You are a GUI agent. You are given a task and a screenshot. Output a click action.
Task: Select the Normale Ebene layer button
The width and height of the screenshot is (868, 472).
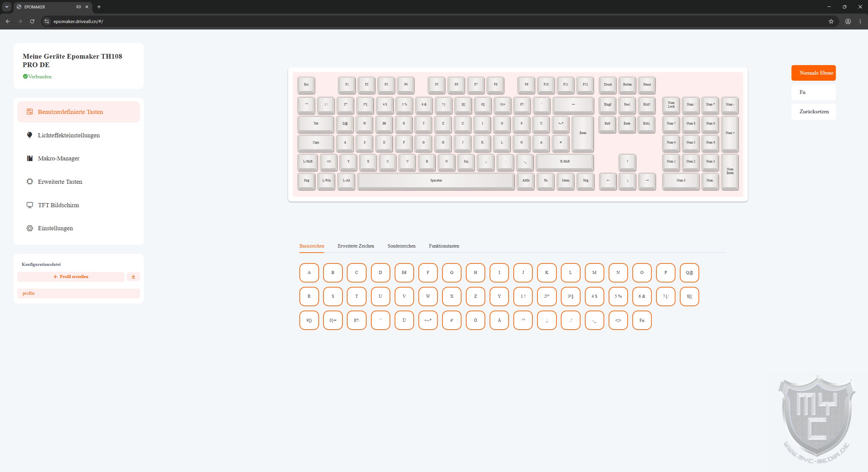pyautogui.click(x=813, y=73)
